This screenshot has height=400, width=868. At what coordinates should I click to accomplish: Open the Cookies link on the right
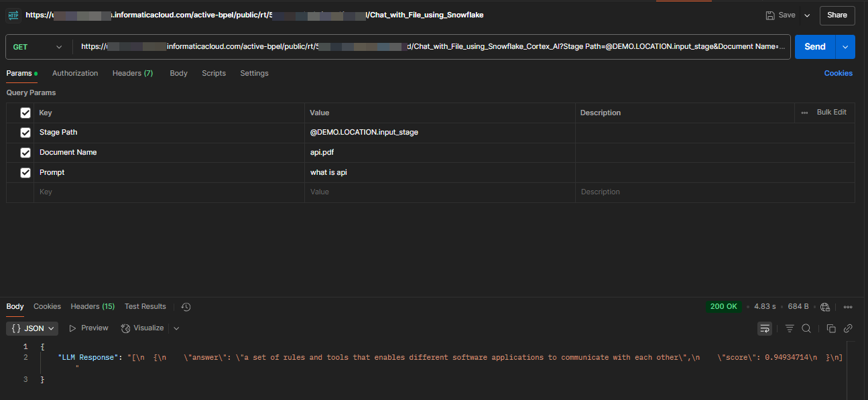839,73
